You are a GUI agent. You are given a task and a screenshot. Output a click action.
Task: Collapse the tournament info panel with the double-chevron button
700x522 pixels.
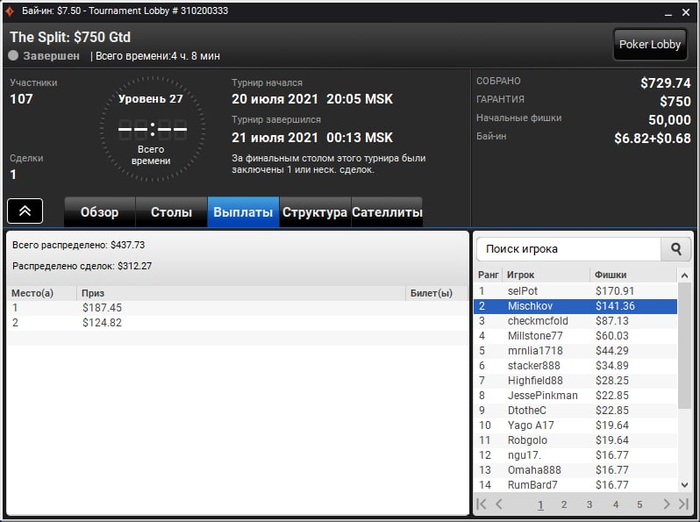tap(25, 211)
